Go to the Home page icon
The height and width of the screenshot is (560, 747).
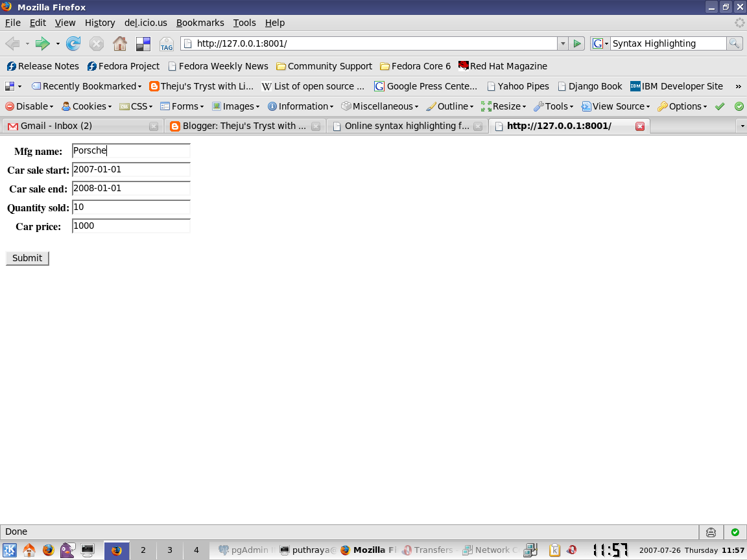tap(119, 44)
